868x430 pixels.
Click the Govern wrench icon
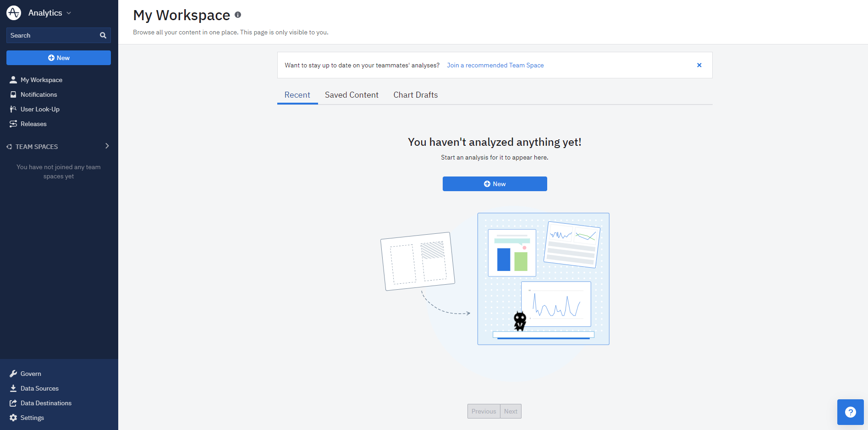13,374
